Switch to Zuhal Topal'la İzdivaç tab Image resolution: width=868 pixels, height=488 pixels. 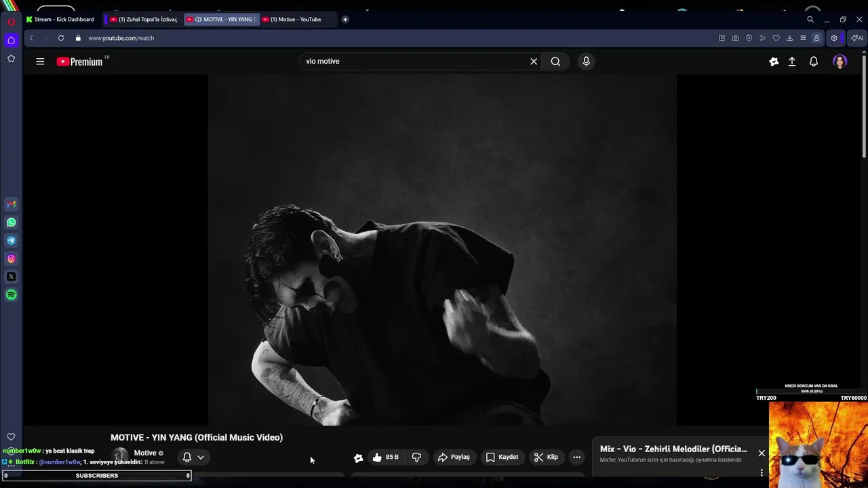click(143, 19)
